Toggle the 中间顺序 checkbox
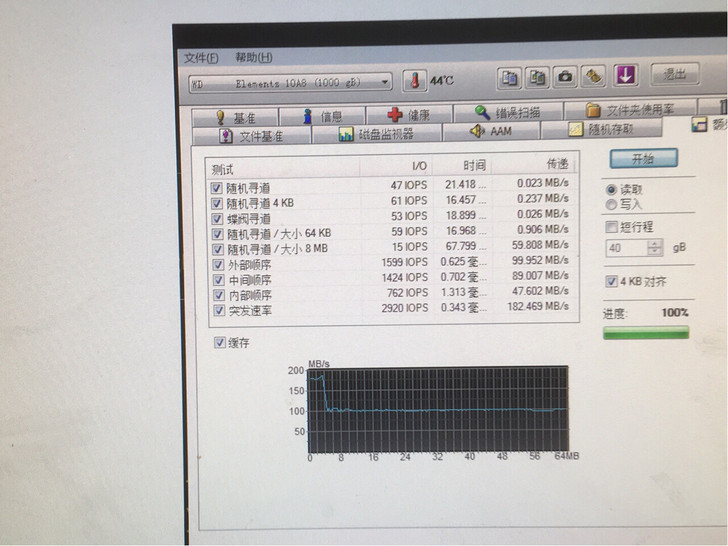 218,280
